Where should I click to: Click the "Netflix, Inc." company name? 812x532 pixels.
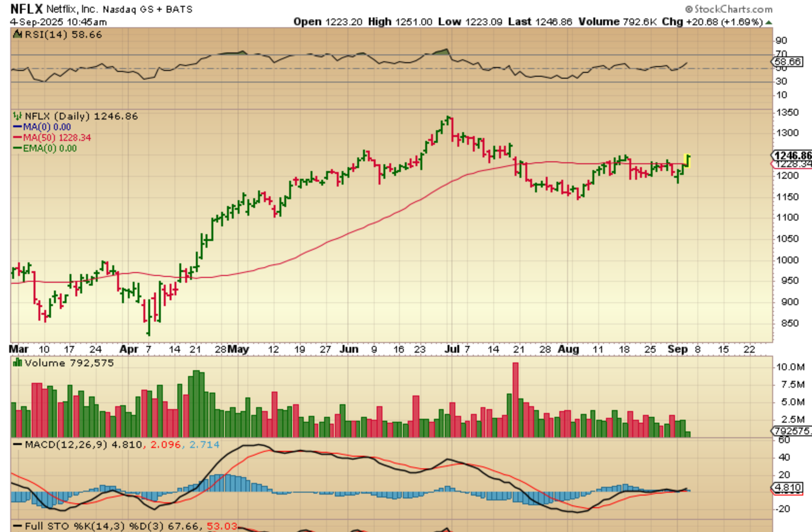tap(72, 9)
